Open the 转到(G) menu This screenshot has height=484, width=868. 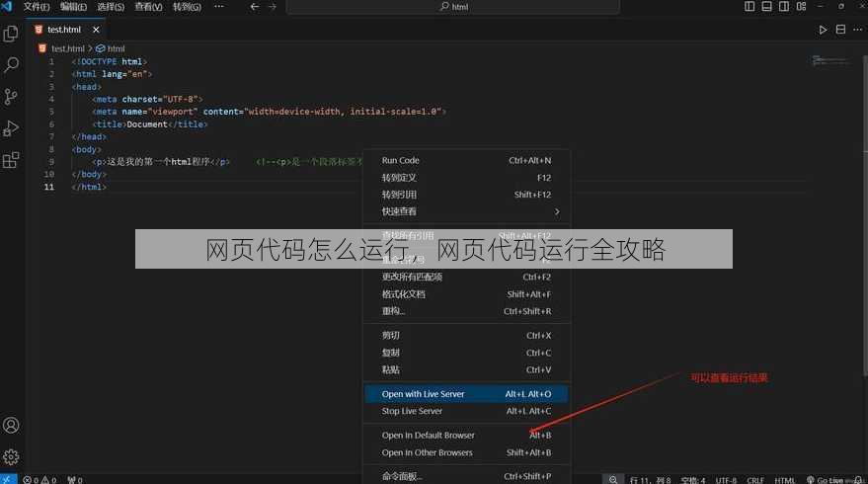tap(187, 7)
